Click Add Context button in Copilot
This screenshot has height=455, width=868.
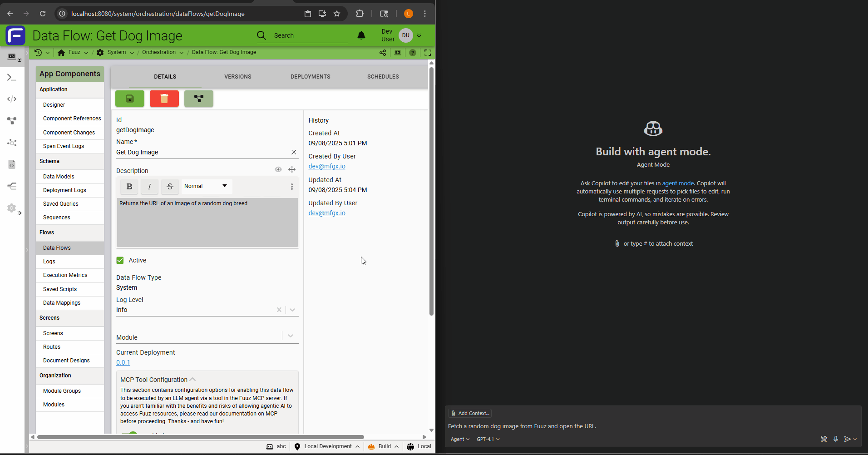[470, 413]
